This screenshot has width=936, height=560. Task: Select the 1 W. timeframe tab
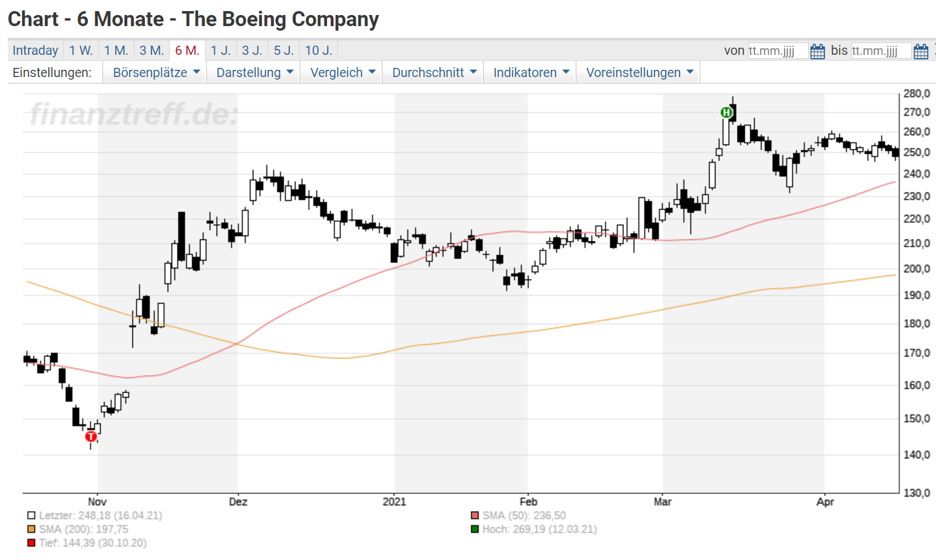tap(81, 50)
